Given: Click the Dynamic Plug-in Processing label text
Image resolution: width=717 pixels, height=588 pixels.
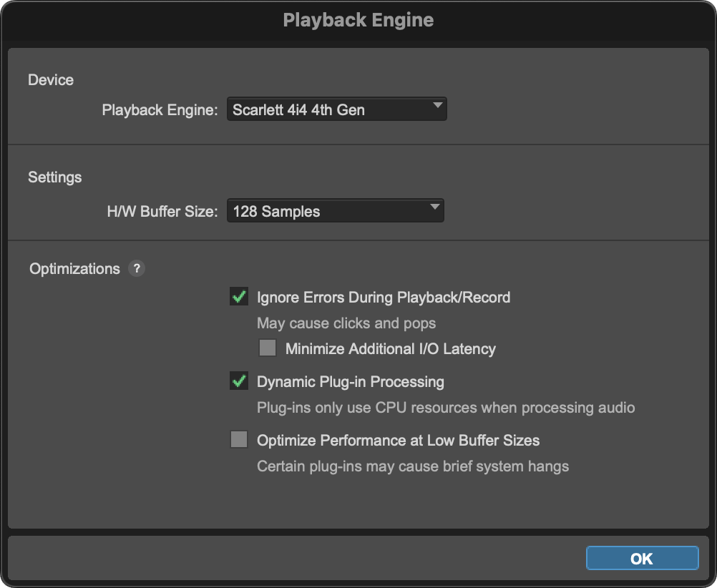Looking at the screenshot, I should tap(351, 382).
